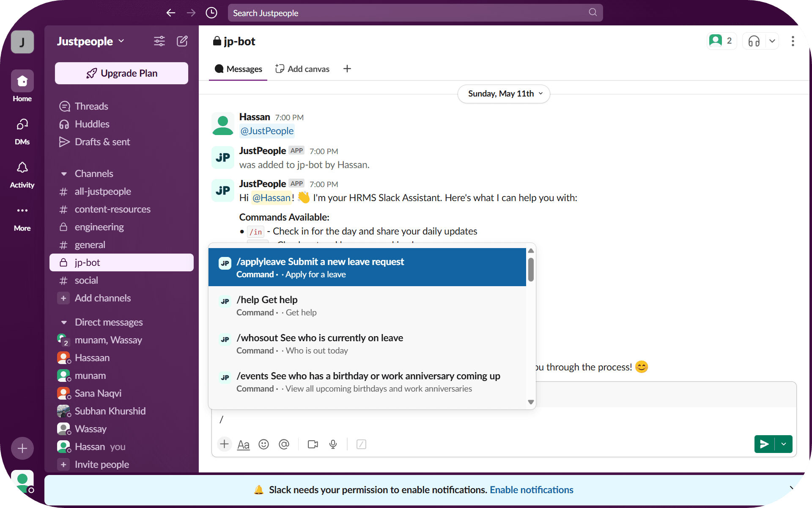812x508 pixels.
Task: Click the Search Justpeople field
Action: coord(415,13)
